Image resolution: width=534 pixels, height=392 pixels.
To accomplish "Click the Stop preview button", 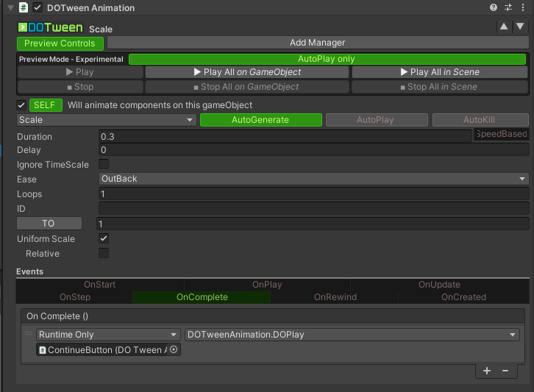I will coord(80,87).
